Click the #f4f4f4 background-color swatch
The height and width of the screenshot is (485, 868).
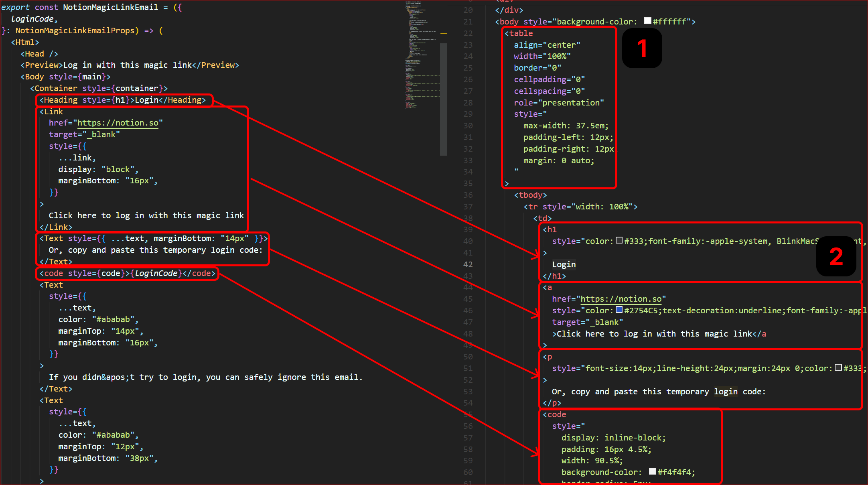[652, 471]
